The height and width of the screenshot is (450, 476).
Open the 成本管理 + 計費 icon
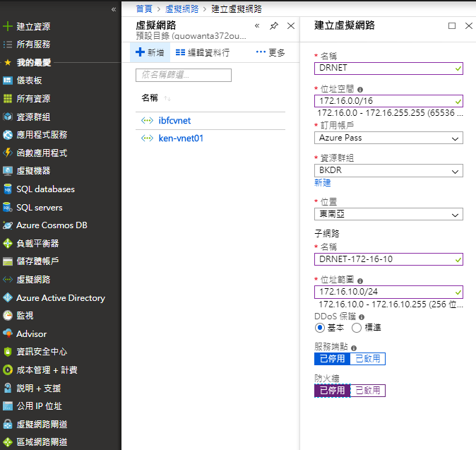pos(8,370)
